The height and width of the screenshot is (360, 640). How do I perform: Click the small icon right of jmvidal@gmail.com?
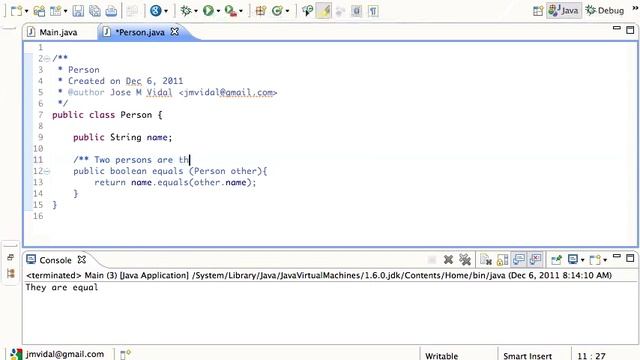[125, 354]
